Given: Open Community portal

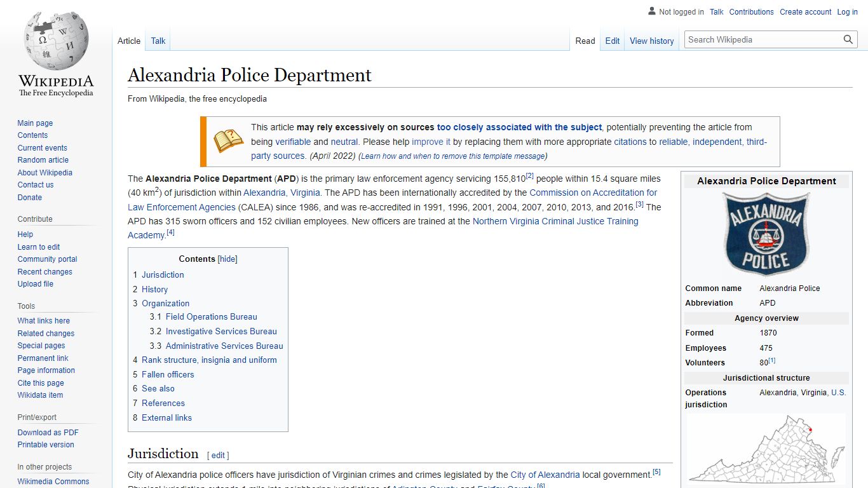Looking at the screenshot, I should click(x=47, y=259).
